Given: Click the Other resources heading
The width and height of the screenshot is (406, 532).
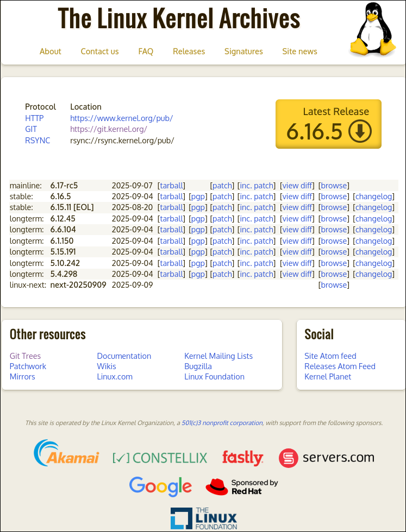Looking at the screenshot, I should click(x=48, y=334).
